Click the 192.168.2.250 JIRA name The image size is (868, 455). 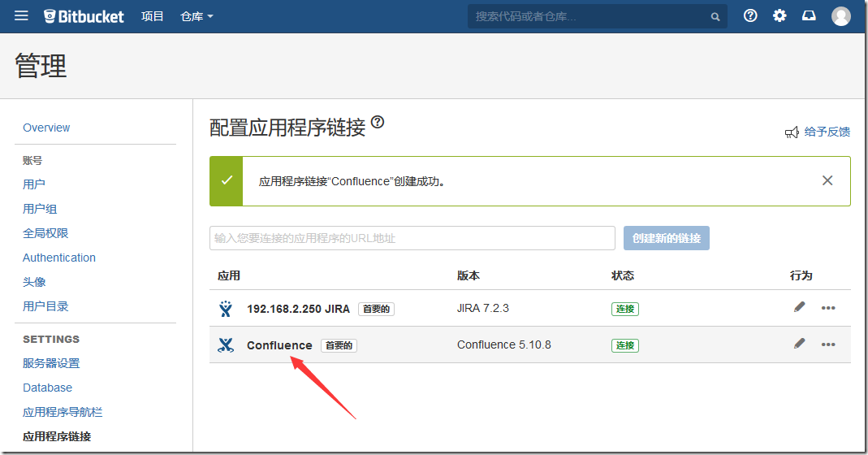298,309
